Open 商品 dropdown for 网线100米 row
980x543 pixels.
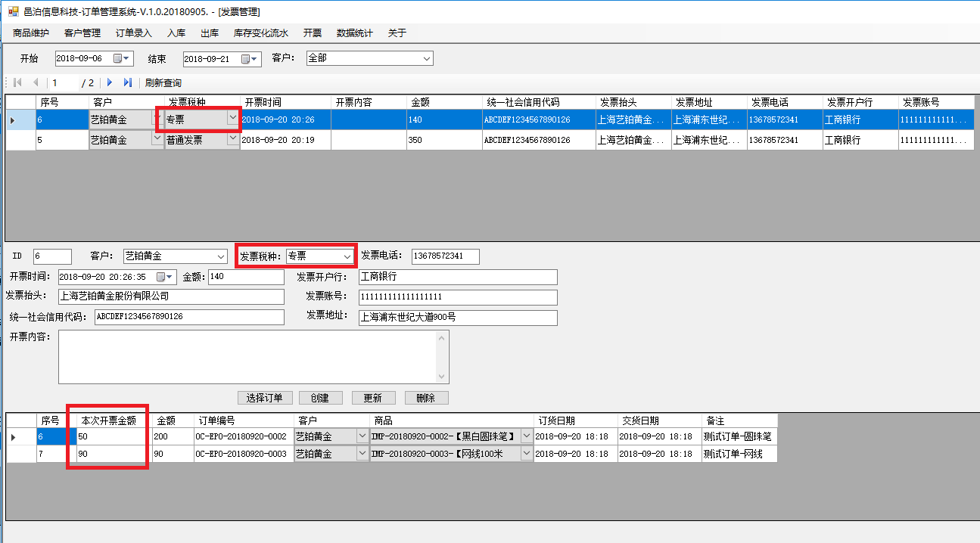click(527, 454)
